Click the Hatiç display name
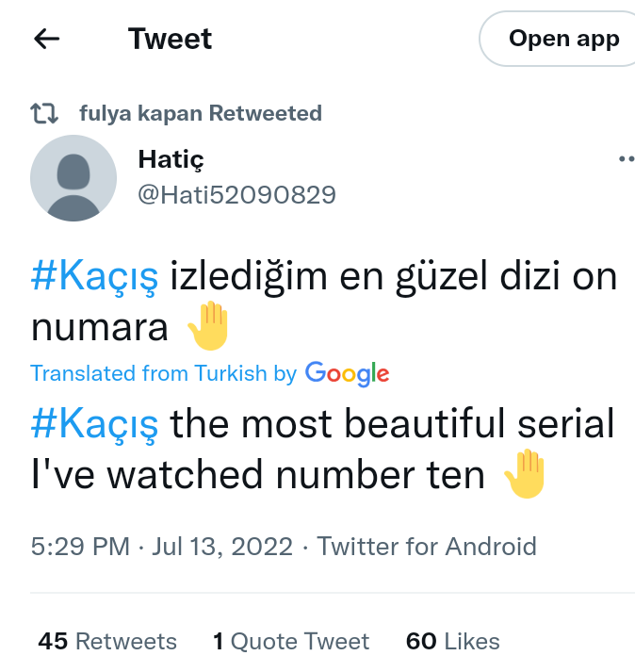Screen dimensions: 635x672 pos(171,159)
